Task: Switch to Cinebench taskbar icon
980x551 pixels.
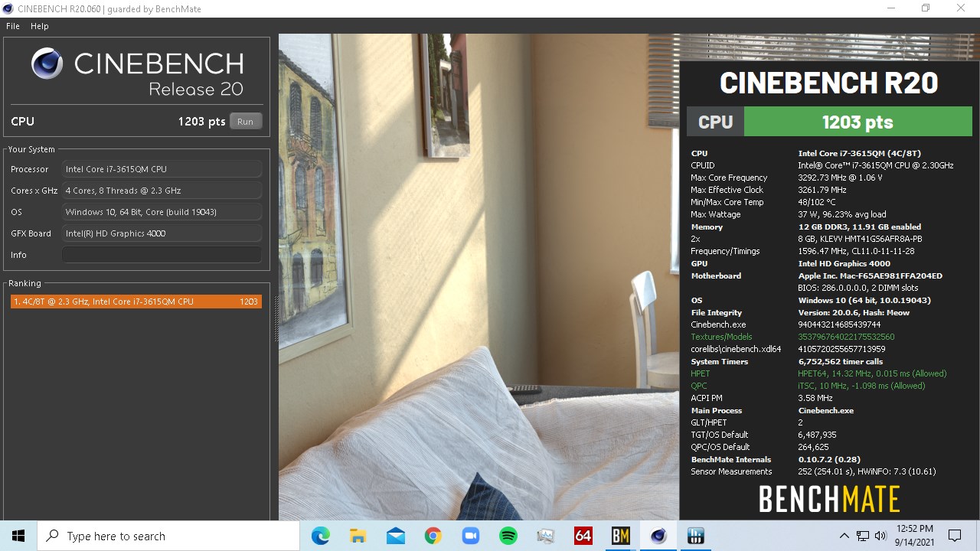Action: click(658, 536)
